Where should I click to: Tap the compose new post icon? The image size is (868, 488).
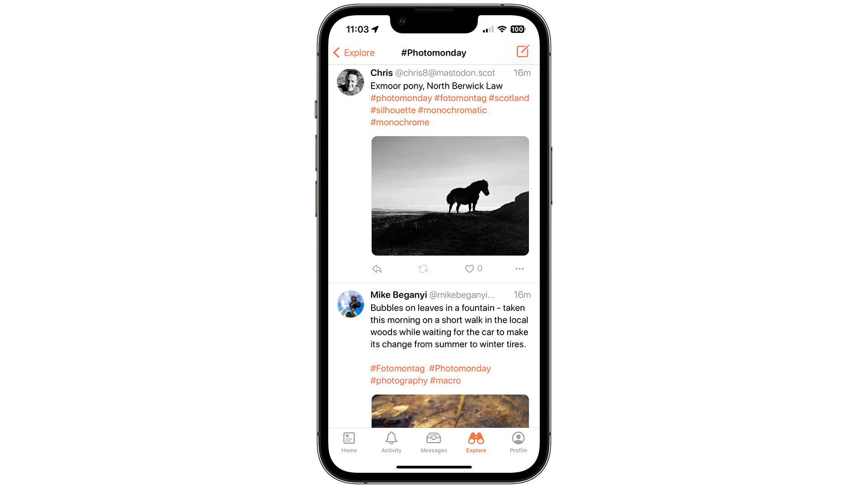click(522, 52)
